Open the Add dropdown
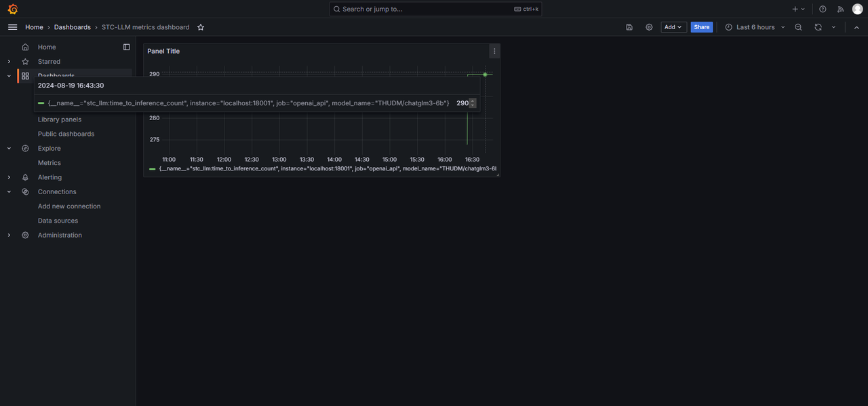868x406 pixels. 673,27
